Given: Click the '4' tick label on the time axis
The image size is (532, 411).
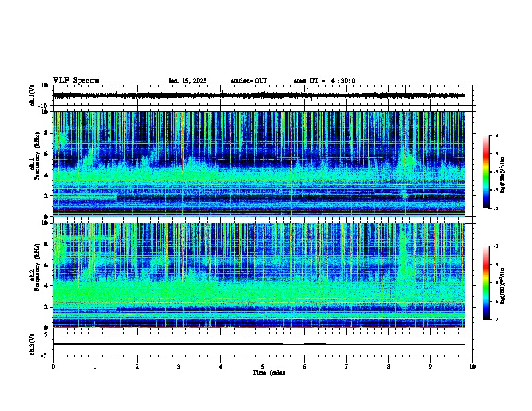Looking at the screenshot, I should pos(221,367).
